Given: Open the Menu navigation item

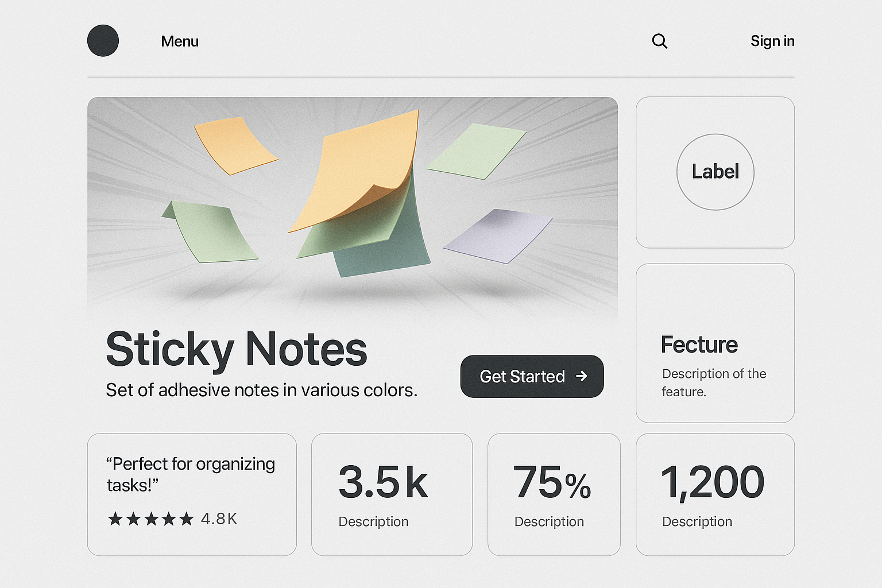Looking at the screenshot, I should pyautogui.click(x=180, y=41).
